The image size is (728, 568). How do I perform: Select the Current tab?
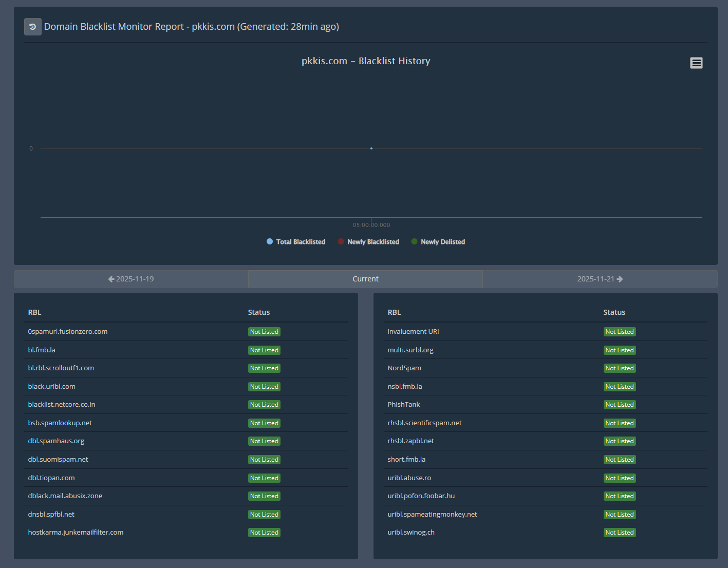pos(365,279)
